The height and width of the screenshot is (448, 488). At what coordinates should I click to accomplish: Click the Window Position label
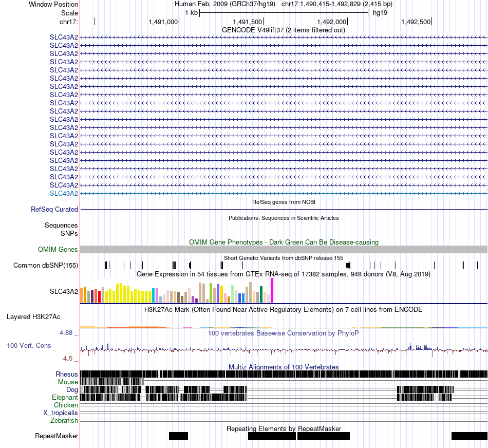tap(53, 4)
